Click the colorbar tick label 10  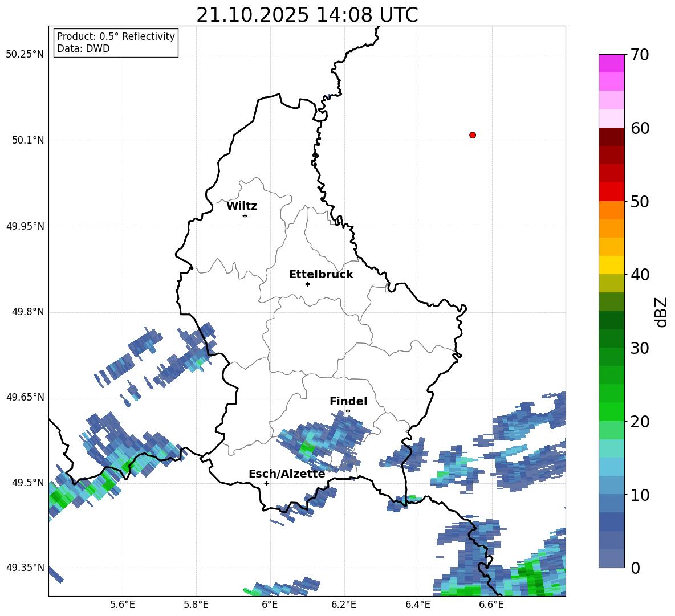pyautogui.click(x=640, y=495)
